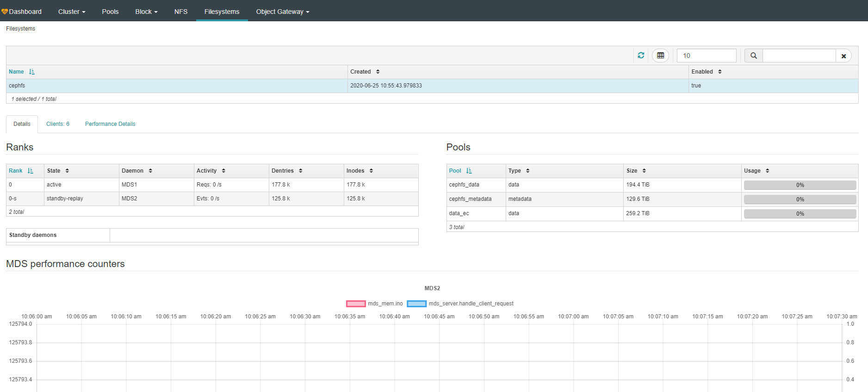Sort pools by Usage arrows
Screen dimensions: 868x392
click(768, 171)
